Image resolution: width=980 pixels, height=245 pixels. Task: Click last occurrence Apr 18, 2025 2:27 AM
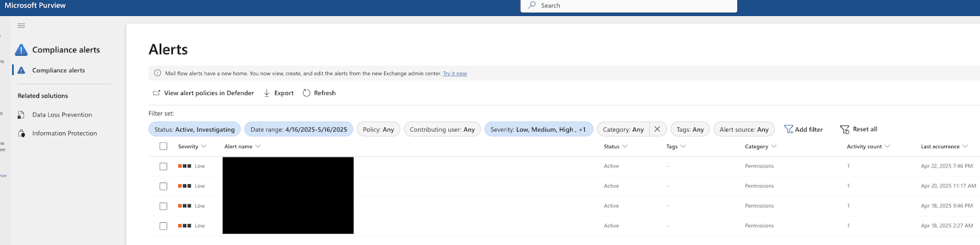pos(947,226)
